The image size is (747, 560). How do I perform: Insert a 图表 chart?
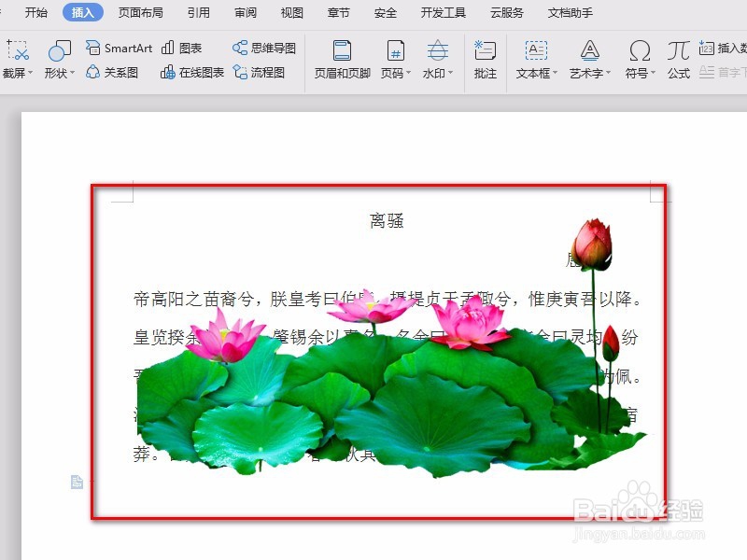[x=191, y=47]
